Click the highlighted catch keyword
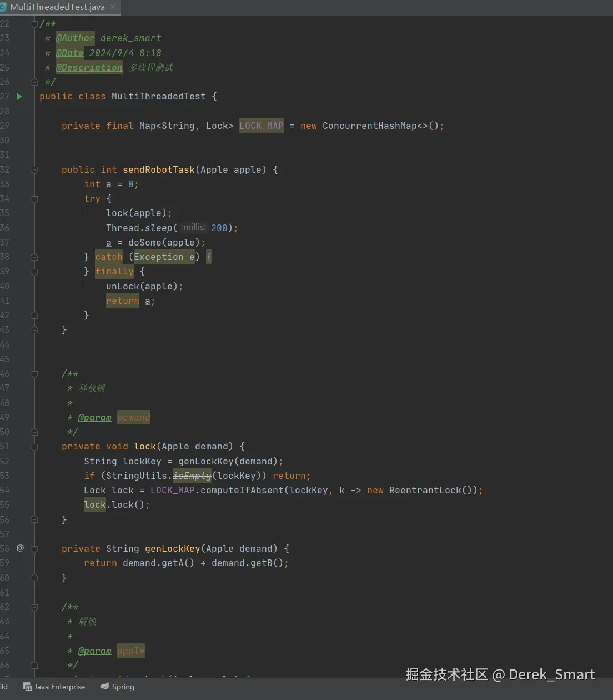 tap(109, 257)
